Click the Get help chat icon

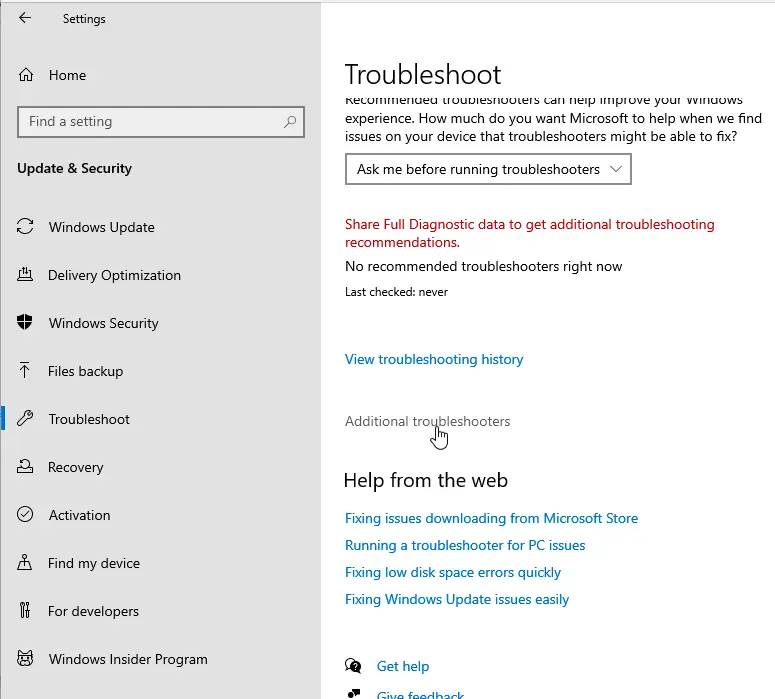coord(353,666)
